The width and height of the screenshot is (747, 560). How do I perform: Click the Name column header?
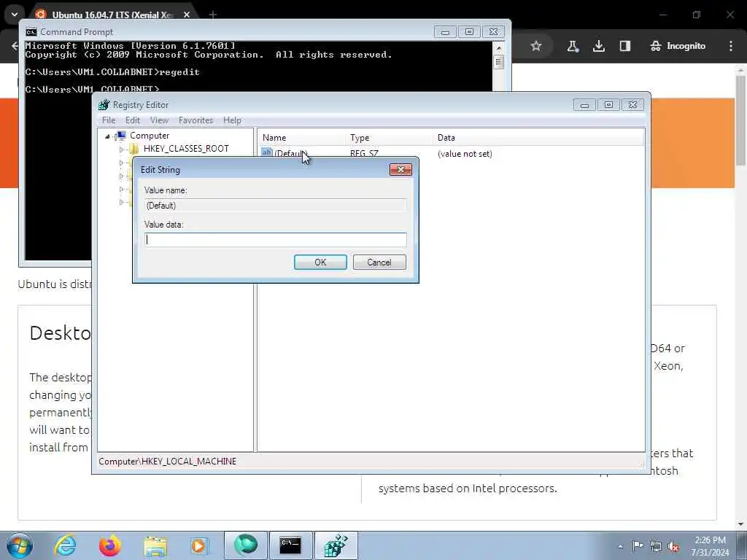click(x=301, y=138)
